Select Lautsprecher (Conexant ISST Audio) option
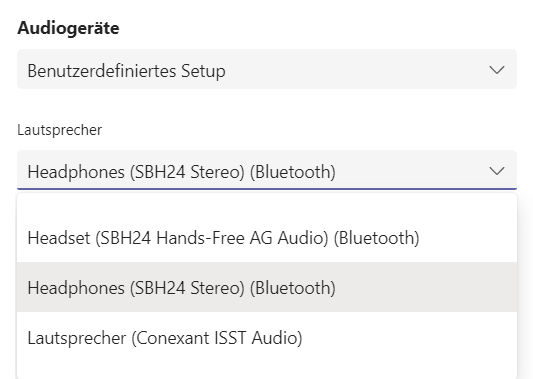Screen dimensions: 533x379 click(x=267, y=337)
